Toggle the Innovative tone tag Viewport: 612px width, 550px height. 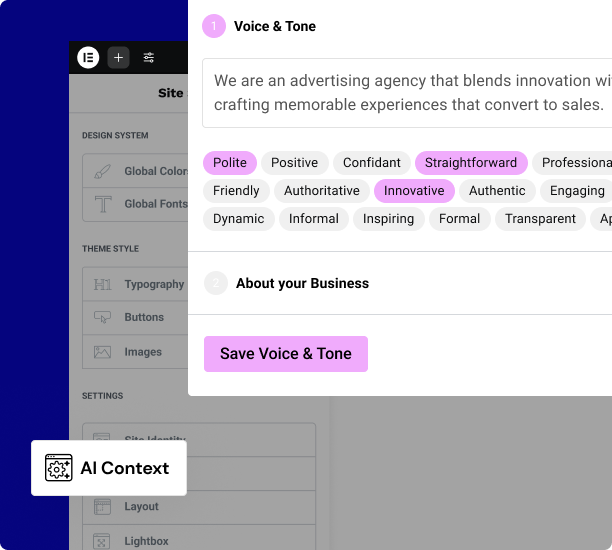pyautogui.click(x=414, y=191)
